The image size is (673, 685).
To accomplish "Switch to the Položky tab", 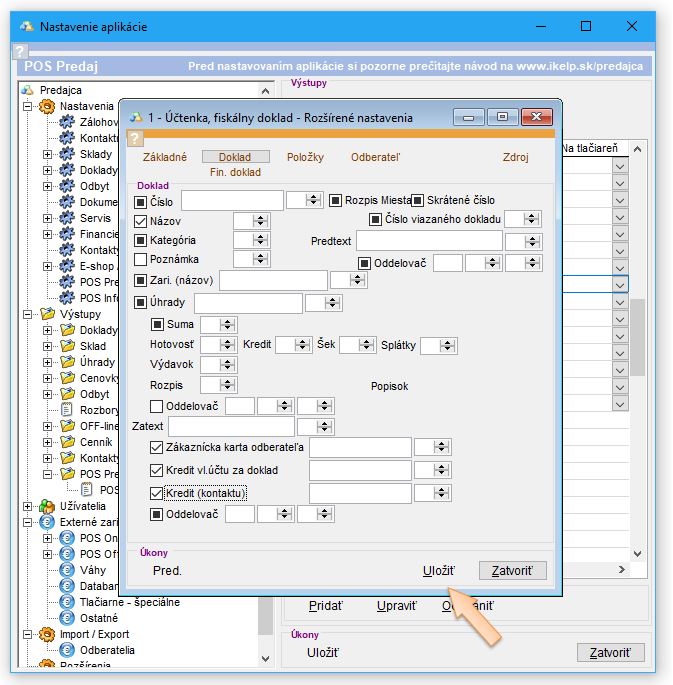I will (x=305, y=157).
